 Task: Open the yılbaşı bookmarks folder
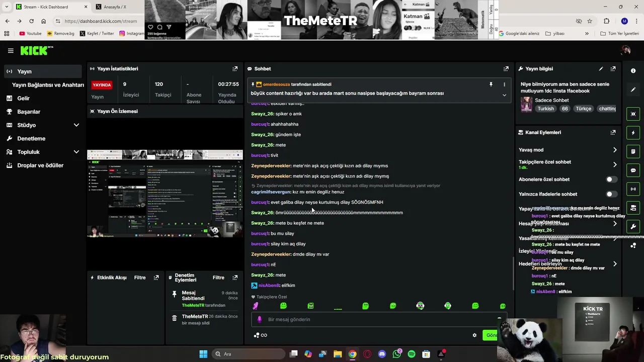click(555, 34)
